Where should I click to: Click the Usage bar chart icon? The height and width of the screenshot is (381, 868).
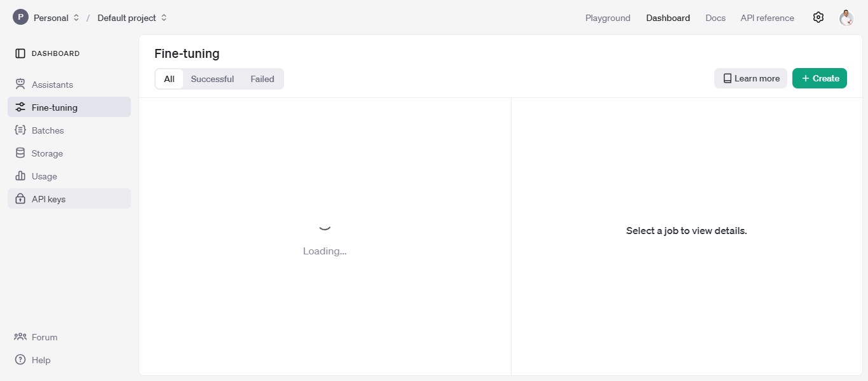[20, 176]
